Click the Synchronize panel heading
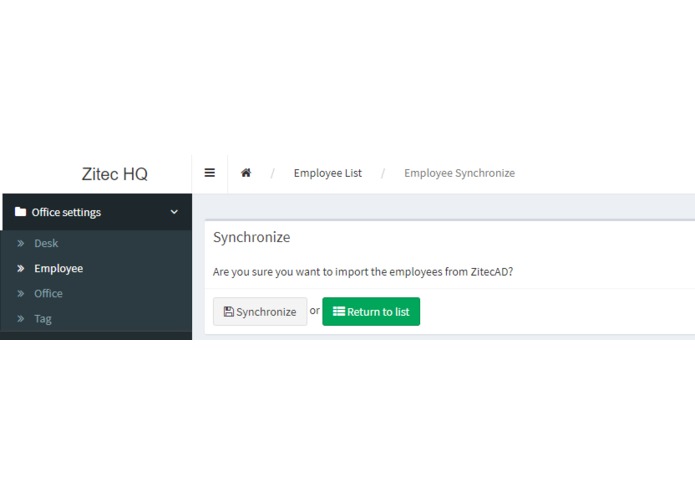Screen dimensions: 695x494 tap(251, 237)
